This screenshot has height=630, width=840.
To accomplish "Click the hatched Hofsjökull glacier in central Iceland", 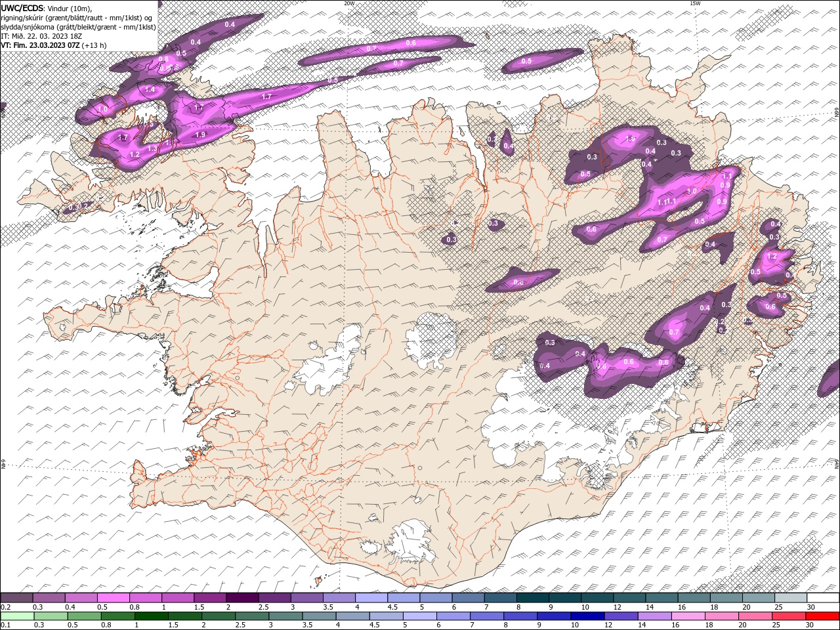I will tap(431, 339).
